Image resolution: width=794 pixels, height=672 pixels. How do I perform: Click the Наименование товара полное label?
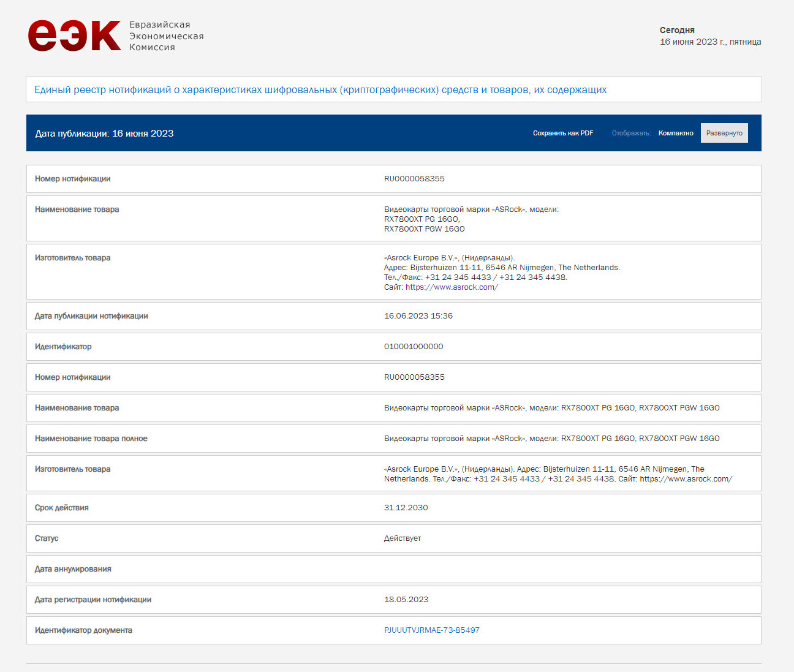click(91, 439)
